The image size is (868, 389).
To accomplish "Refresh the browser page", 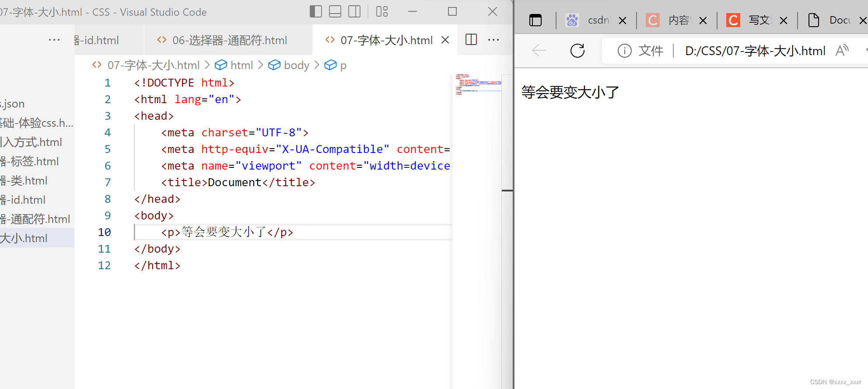I will [x=577, y=51].
